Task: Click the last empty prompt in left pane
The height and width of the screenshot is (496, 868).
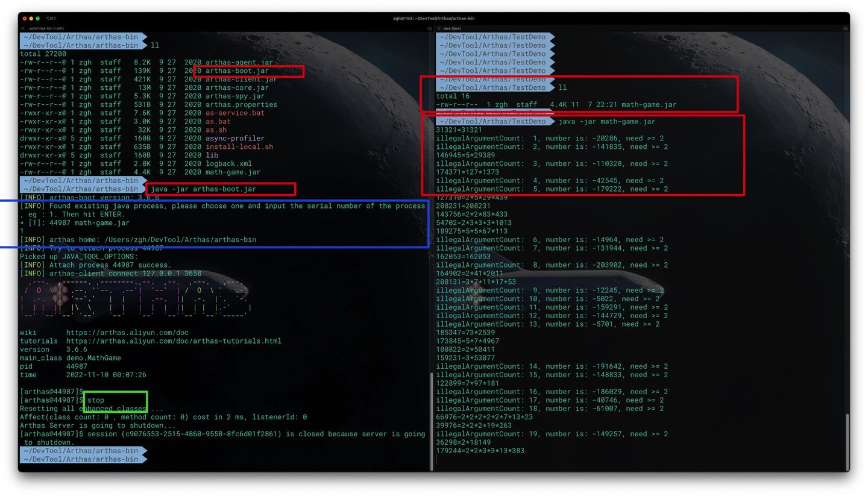Action: 83,459
